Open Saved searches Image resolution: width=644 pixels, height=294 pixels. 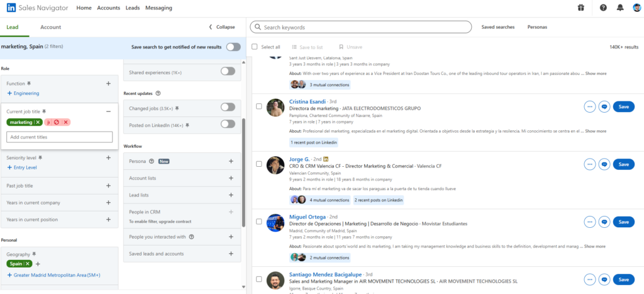[498, 27]
